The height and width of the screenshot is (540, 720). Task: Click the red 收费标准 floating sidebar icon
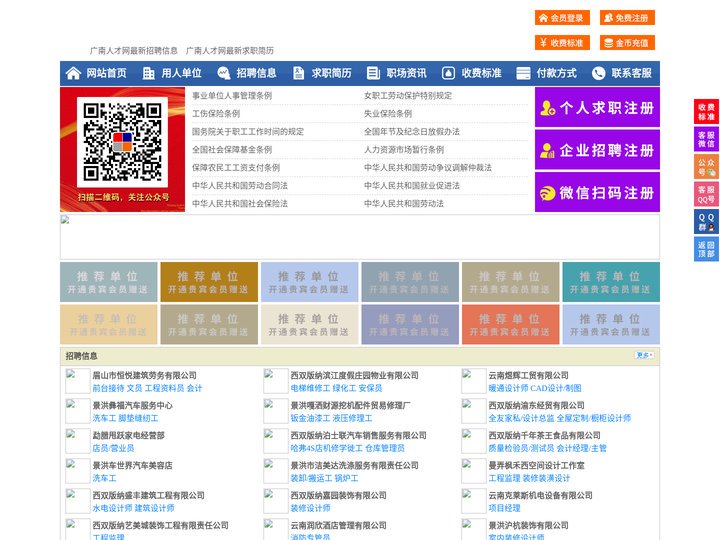[x=706, y=111]
